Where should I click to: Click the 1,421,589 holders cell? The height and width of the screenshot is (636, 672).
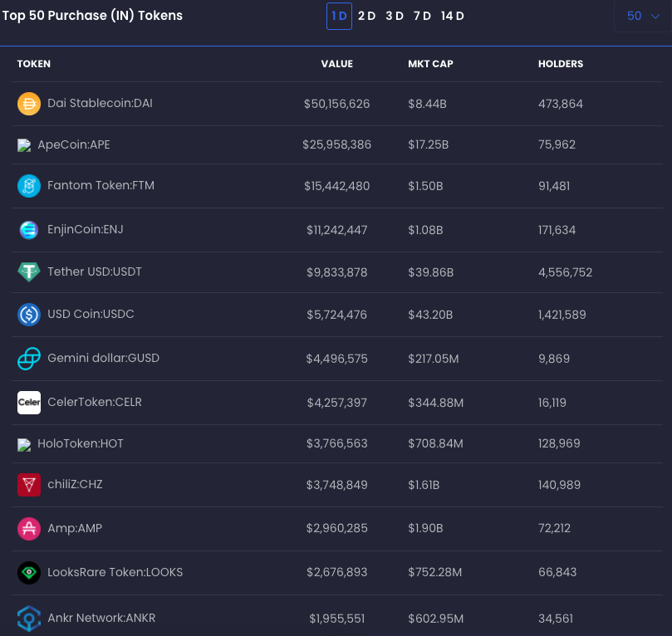(x=562, y=315)
